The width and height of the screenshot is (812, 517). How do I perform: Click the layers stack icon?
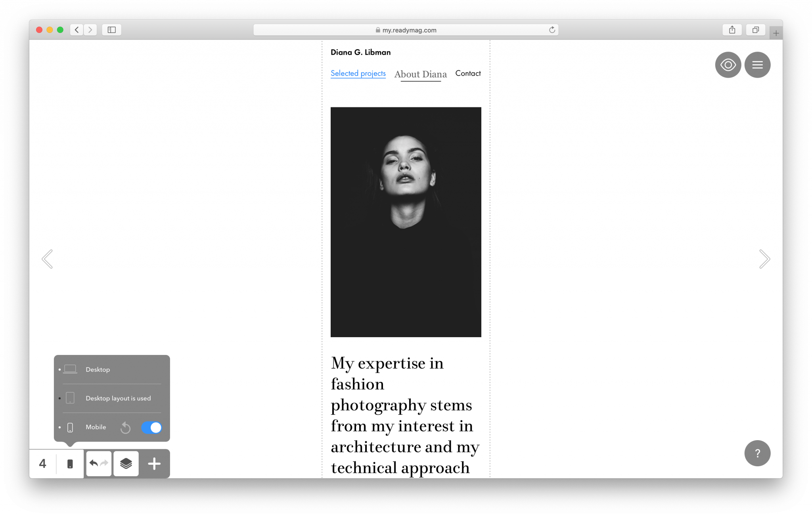pyautogui.click(x=126, y=463)
